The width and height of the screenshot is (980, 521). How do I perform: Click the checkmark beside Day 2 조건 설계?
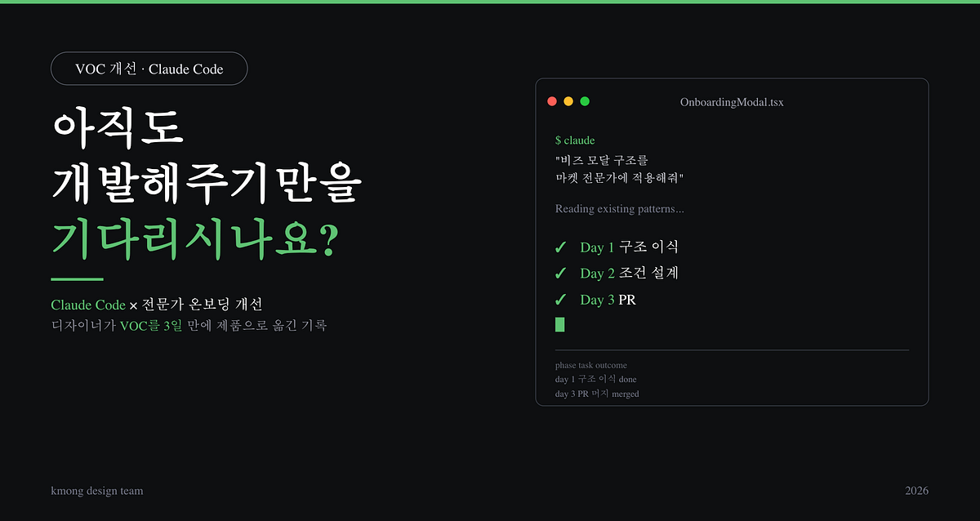560,274
